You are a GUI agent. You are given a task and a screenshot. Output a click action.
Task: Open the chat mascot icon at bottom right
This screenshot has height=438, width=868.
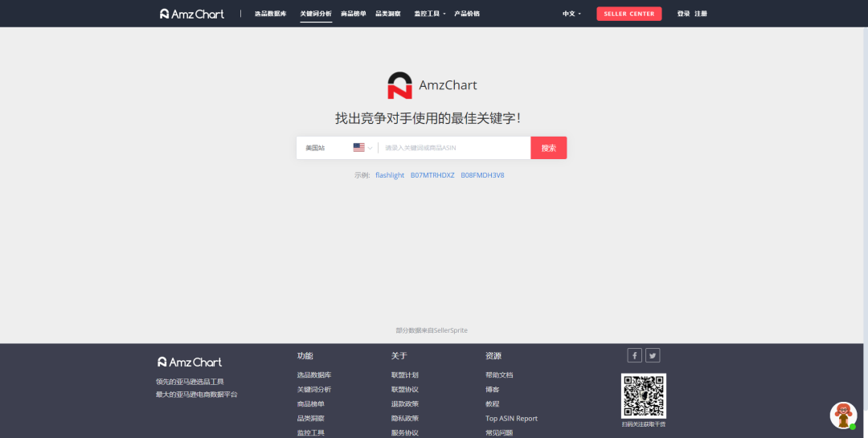pos(843,415)
